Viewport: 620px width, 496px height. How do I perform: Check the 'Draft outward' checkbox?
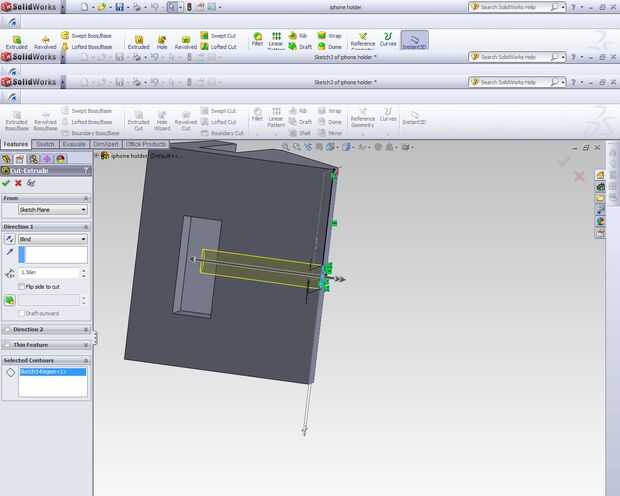(21, 313)
